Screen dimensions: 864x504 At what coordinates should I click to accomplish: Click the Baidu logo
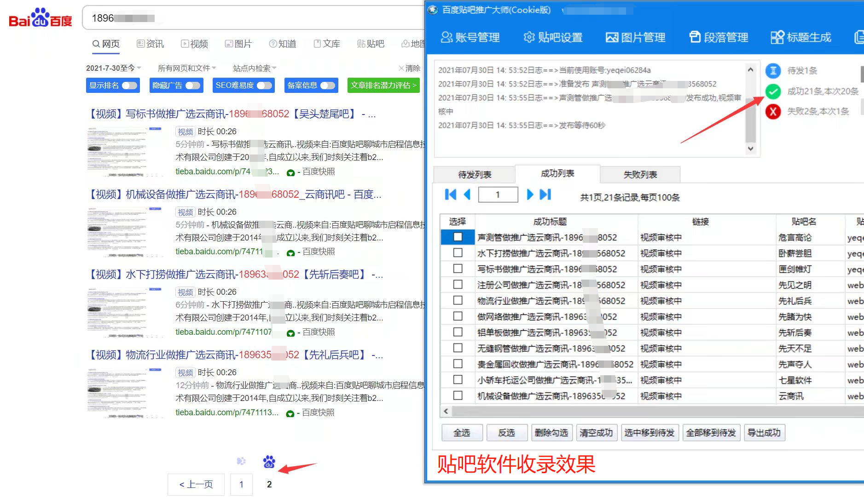[41, 18]
